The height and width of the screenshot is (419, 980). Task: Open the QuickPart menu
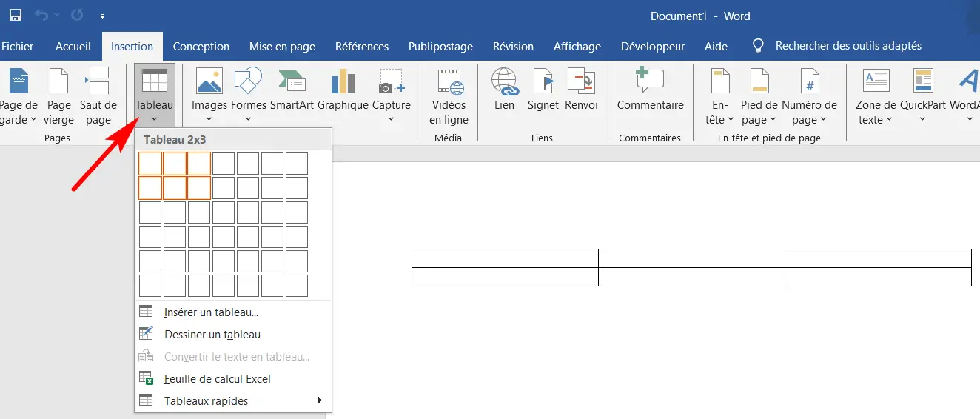923,96
